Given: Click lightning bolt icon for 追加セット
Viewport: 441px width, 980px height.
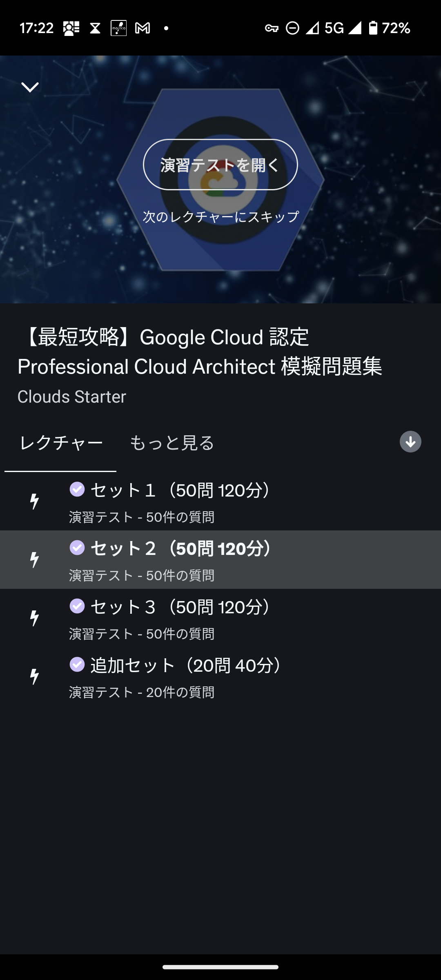Looking at the screenshot, I should (x=35, y=676).
